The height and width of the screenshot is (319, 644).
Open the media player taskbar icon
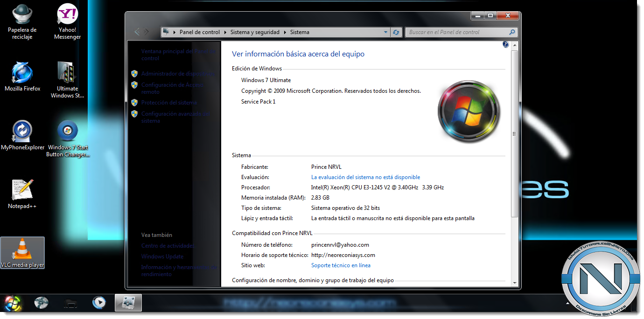[x=99, y=303]
